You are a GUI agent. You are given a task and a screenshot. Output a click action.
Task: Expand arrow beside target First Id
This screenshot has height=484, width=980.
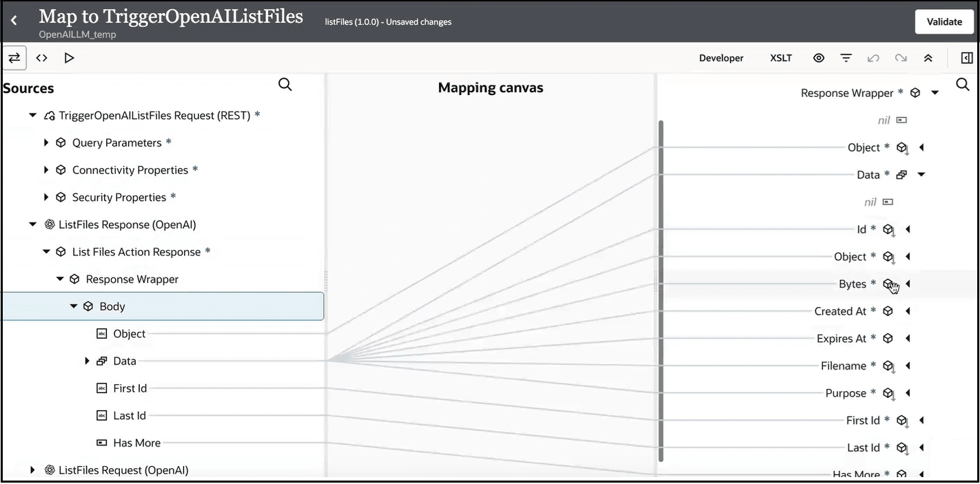[921, 421]
